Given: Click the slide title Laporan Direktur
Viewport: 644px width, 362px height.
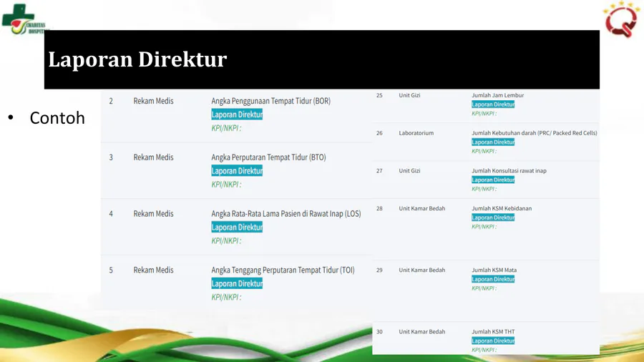Looking at the screenshot, I should [137, 59].
